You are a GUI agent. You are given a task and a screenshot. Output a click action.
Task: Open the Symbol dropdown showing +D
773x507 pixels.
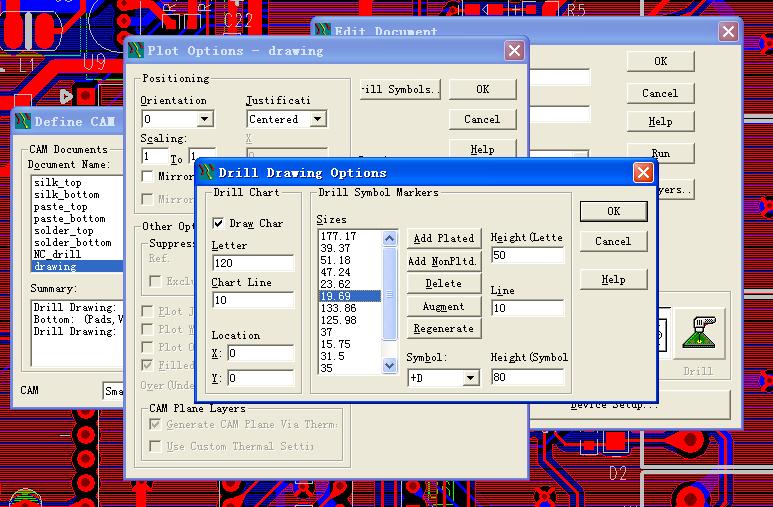tap(470, 379)
